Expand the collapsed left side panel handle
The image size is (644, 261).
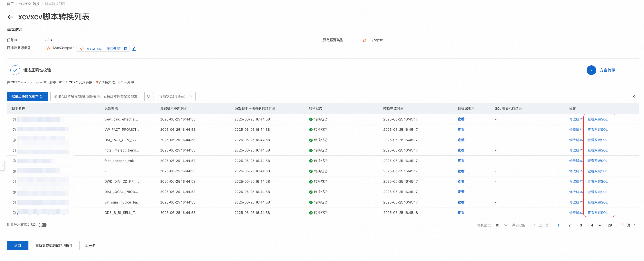click(2, 166)
